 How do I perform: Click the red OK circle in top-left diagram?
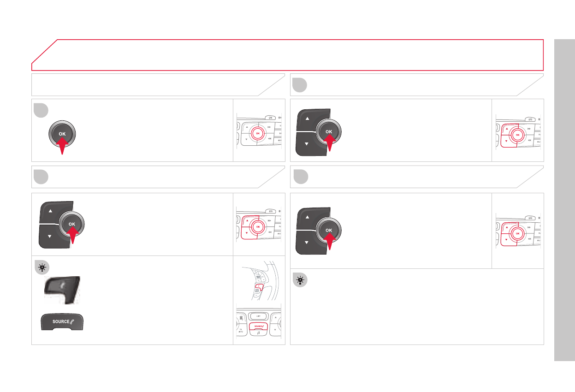(x=258, y=133)
